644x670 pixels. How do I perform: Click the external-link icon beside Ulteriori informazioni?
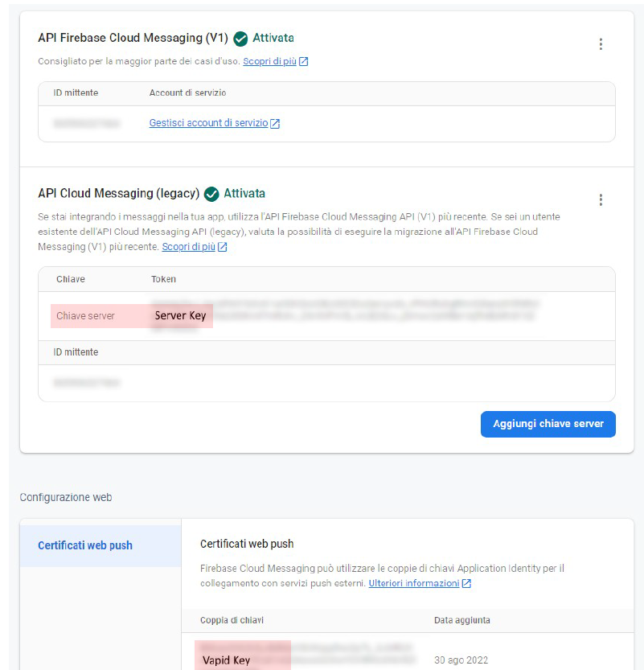pyautogui.click(x=466, y=583)
